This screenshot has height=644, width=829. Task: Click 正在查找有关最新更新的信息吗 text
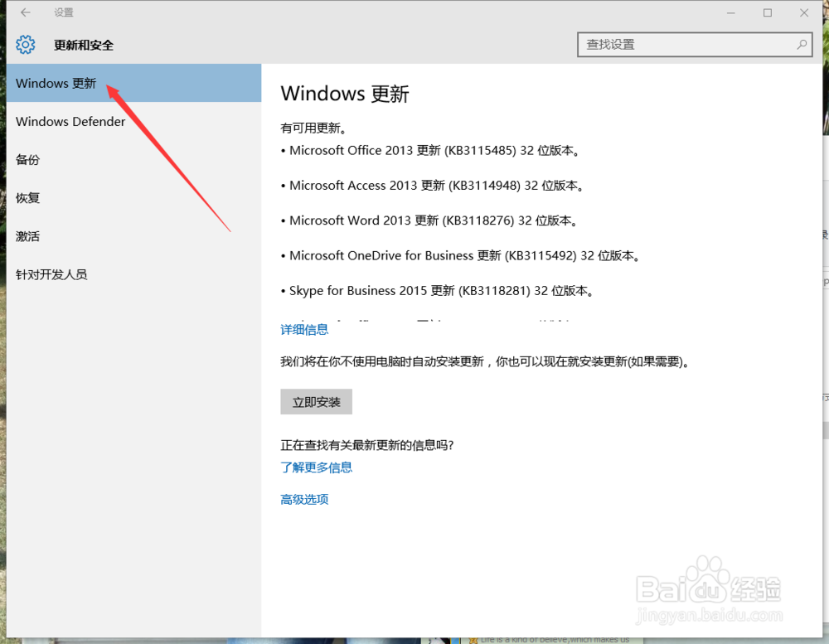pos(367,445)
